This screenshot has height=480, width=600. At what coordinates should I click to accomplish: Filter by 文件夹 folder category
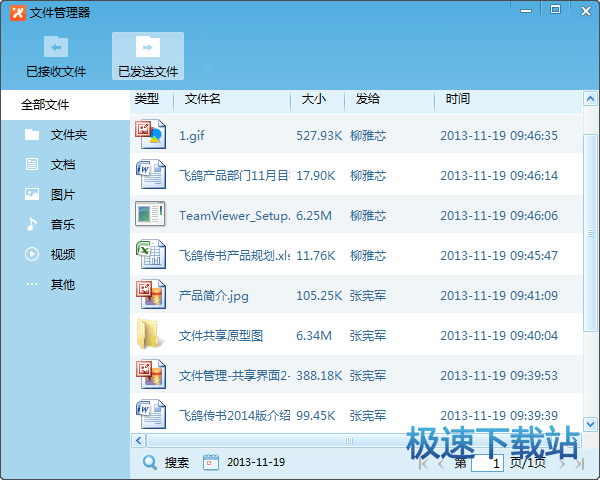[x=65, y=134]
